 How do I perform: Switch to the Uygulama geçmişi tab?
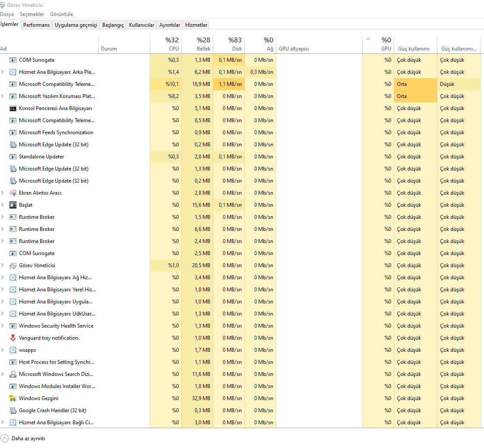76,25
